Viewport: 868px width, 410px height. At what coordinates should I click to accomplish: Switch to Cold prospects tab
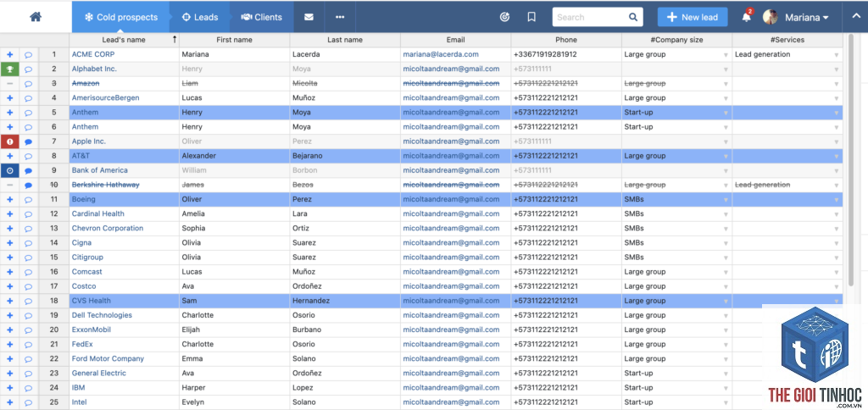[120, 17]
